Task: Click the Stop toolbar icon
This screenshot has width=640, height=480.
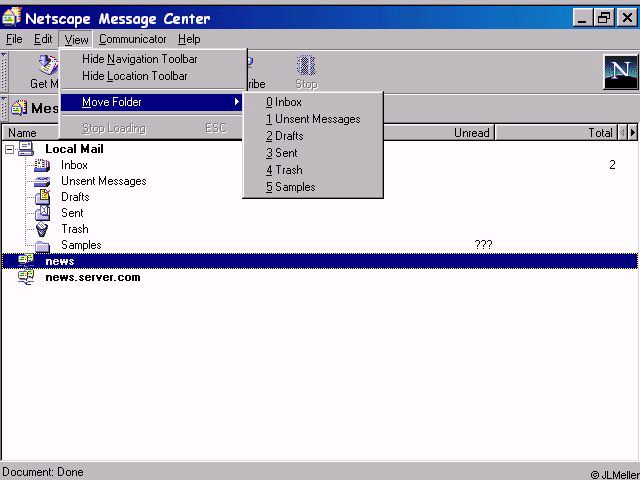Action: click(x=306, y=65)
